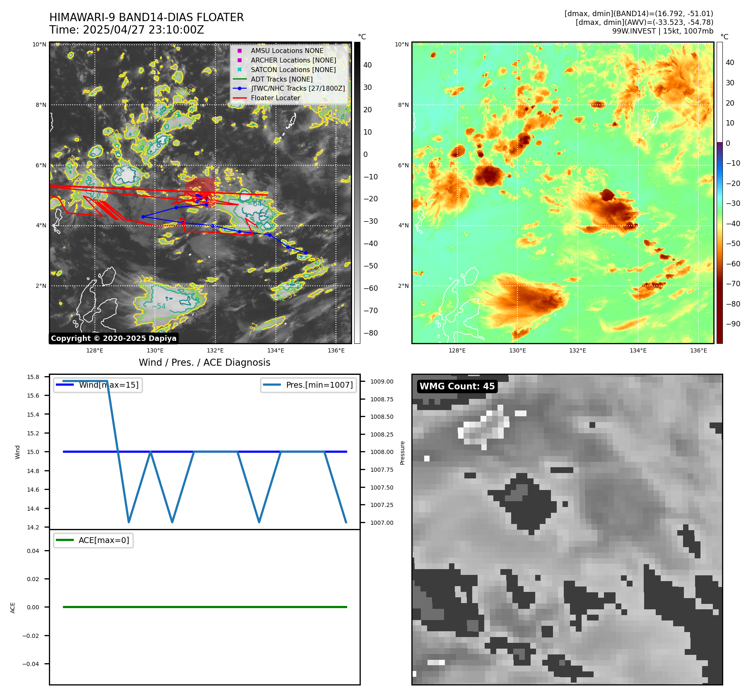Click the 40 label on grayscale colorbar
Screen dimensions: 751x700
pos(367,65)
